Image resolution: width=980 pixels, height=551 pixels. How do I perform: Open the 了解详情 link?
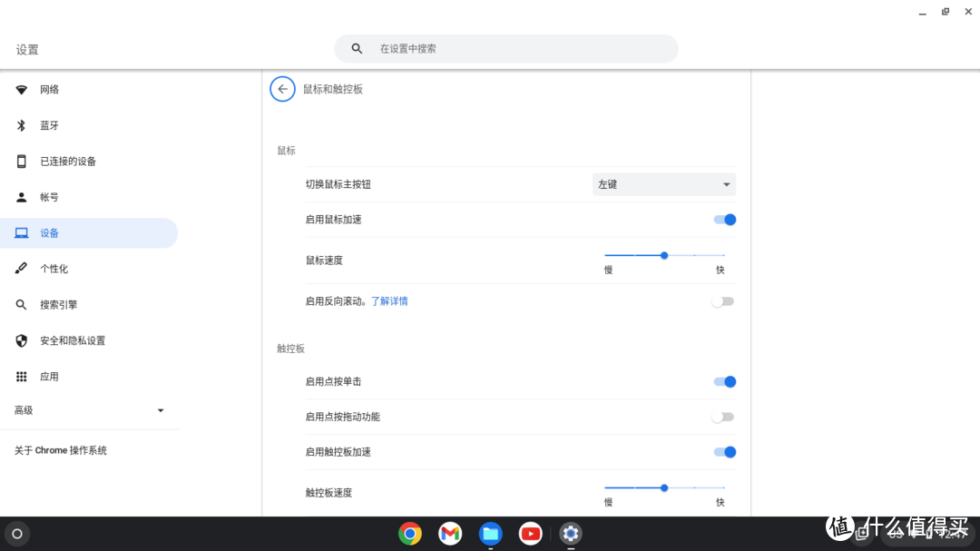tap(388, 300)
